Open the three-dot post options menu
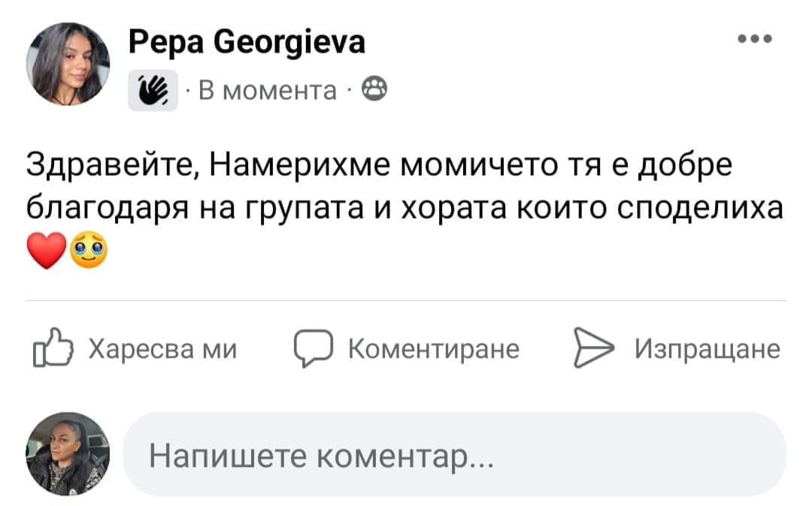The image size is (812, 506). [756, 39]
